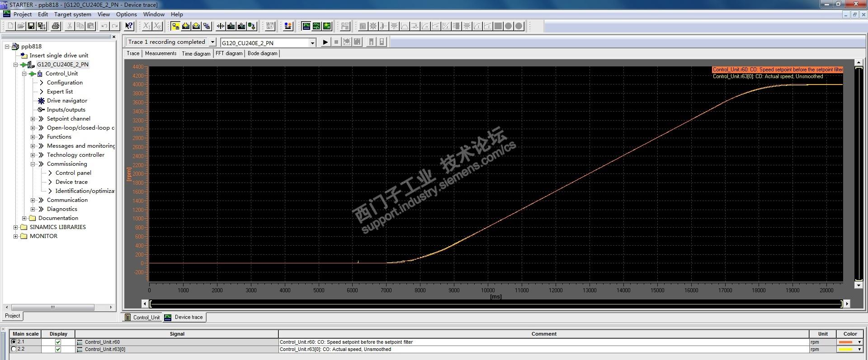Screen dimensions: 868x360
Task: Select the yellow color swatch for r63[0]
Action: (845, 350)
